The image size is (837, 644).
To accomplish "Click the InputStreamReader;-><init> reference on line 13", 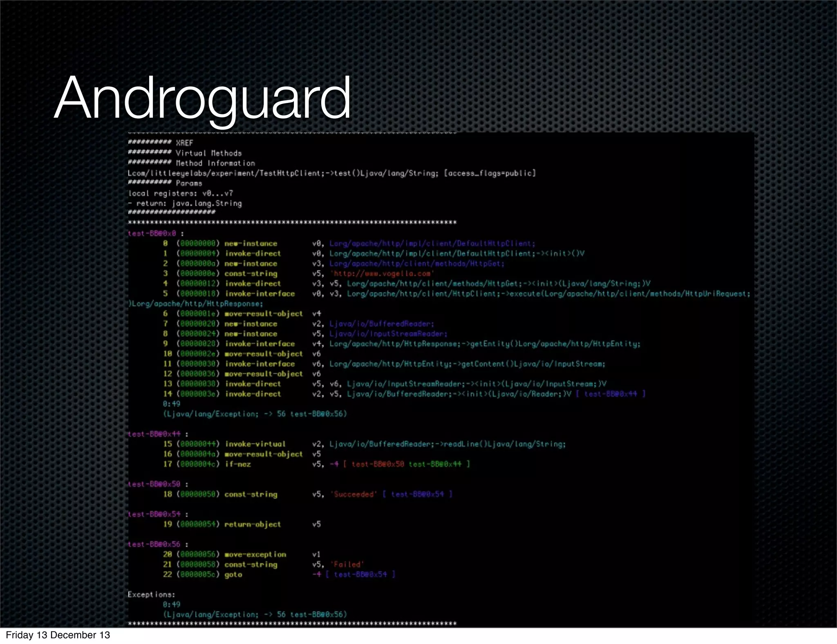I will tap(477, 384).
